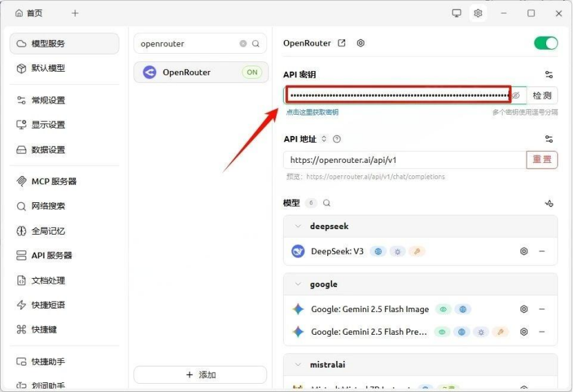Click Gemini 2.5 Flash Pre wrench badge
This screenshot has height=392, width=573.
click(501, 332)
